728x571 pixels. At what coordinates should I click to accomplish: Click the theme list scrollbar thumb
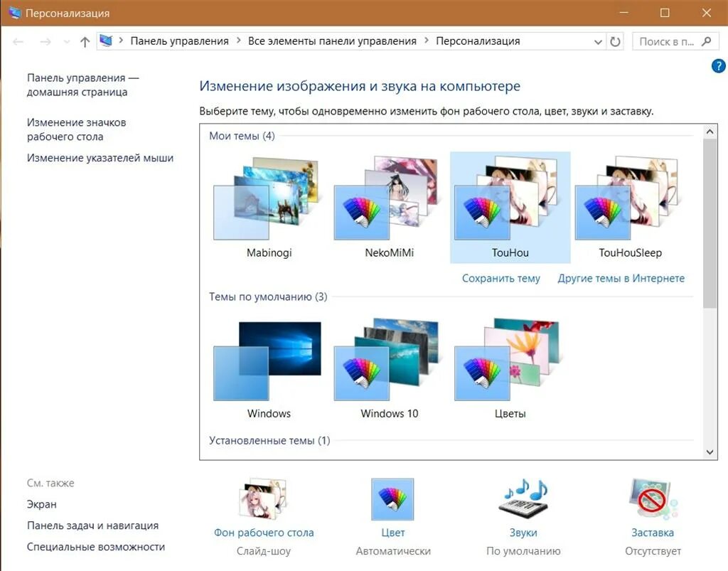point(710,224)
